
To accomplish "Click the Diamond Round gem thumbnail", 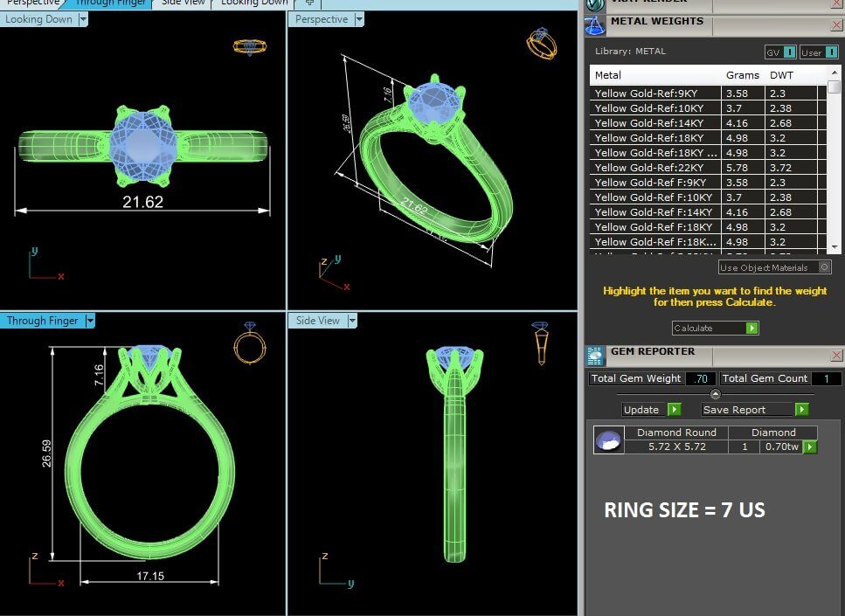I will 608,440.
